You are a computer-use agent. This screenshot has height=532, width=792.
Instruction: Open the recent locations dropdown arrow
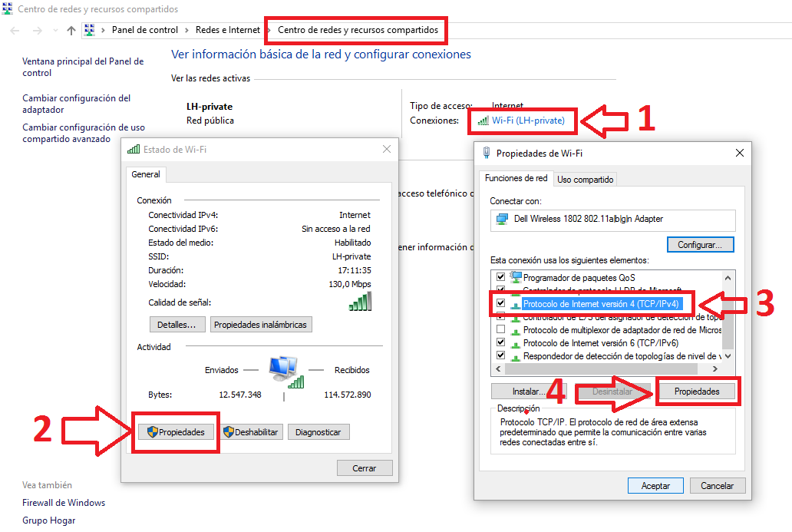[55, 30]
